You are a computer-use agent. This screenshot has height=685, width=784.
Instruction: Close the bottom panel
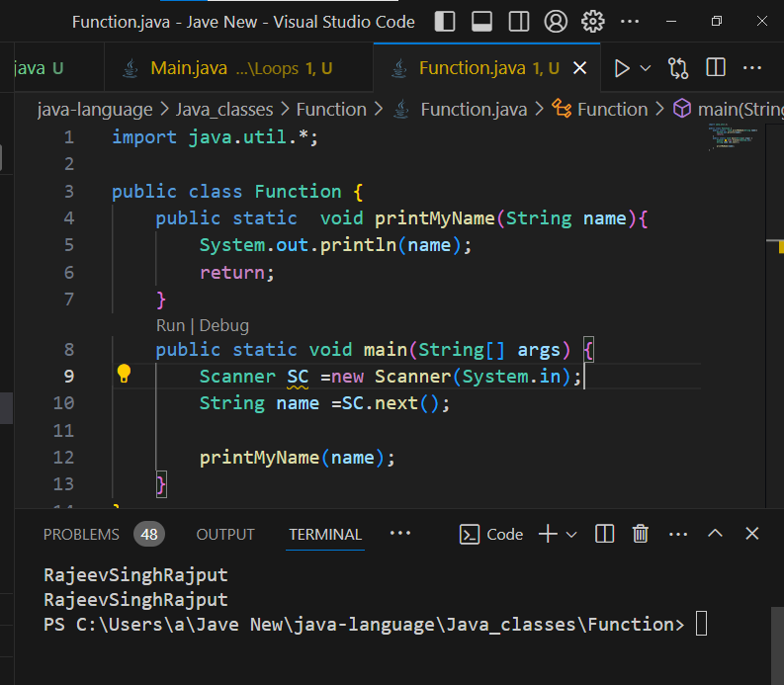752,534
